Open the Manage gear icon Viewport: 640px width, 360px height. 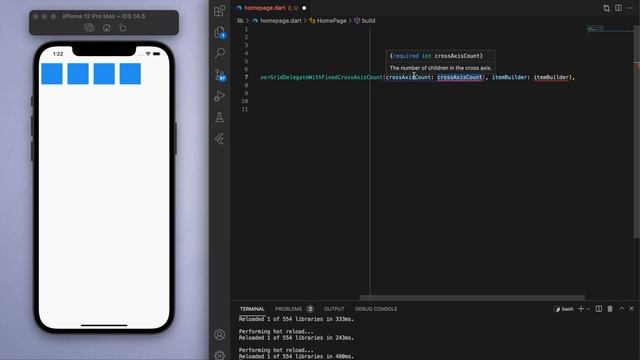(220, 355)
